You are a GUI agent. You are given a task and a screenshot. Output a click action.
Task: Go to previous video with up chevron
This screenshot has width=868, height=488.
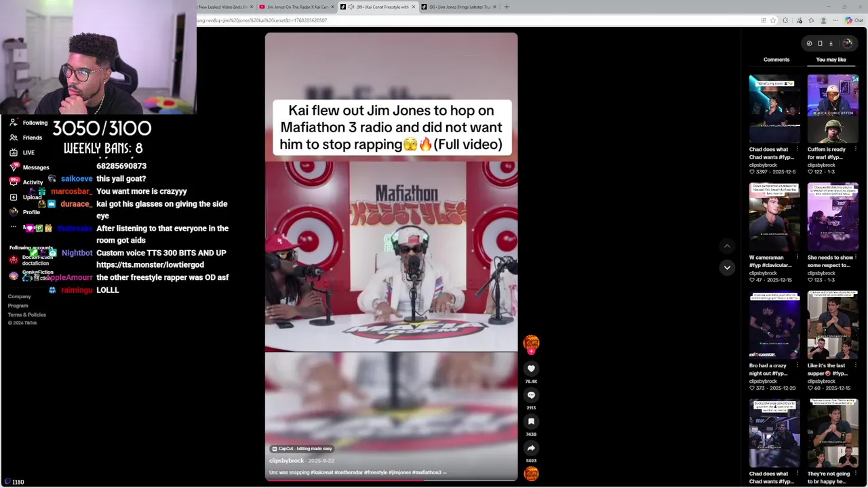tap(727, 246)
